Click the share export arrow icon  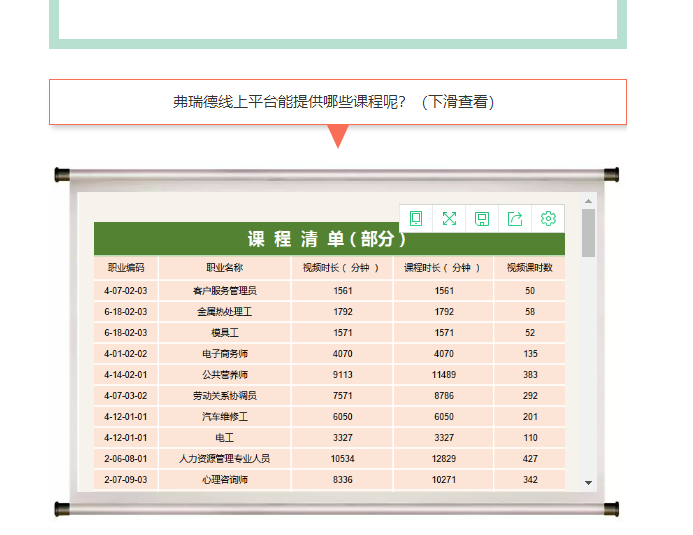(x=515, y=219)
